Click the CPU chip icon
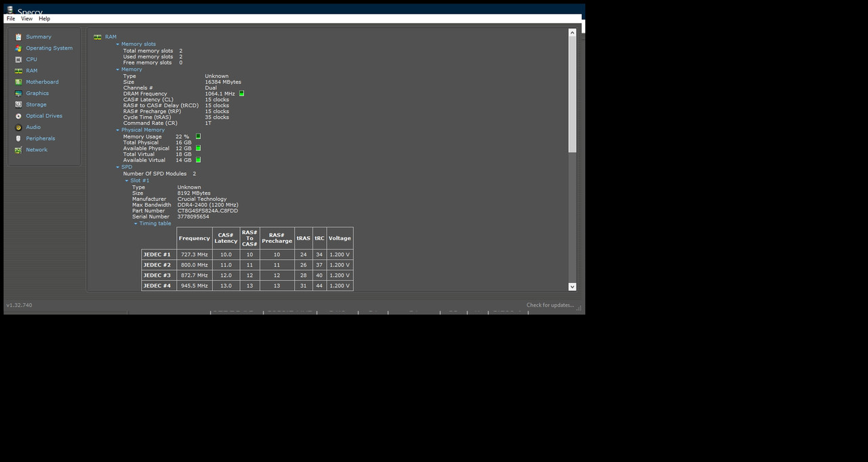 18,60
